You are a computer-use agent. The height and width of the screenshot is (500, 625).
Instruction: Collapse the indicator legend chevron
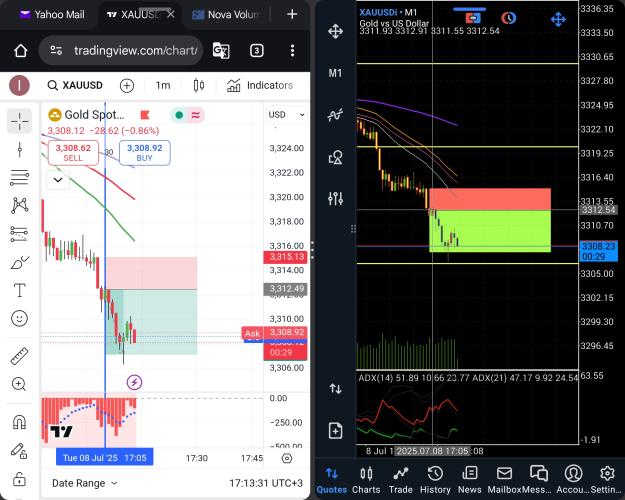[x=58, y=180]
